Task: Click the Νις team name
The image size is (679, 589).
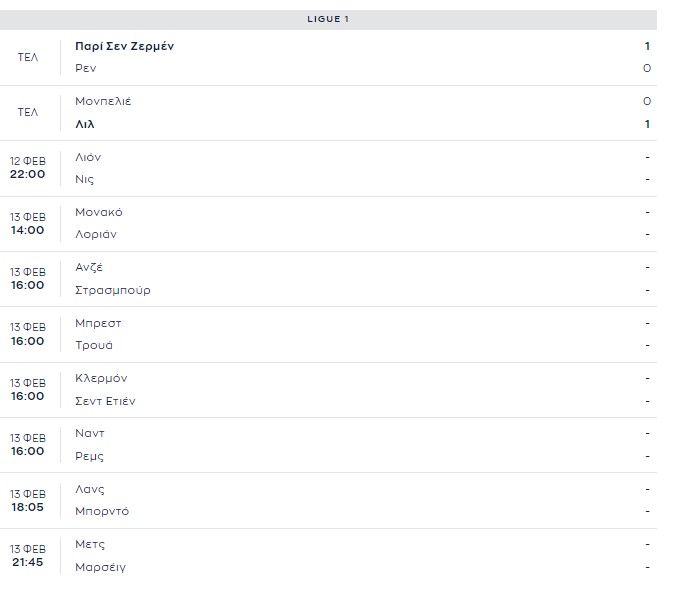Action: coord(84,179)
